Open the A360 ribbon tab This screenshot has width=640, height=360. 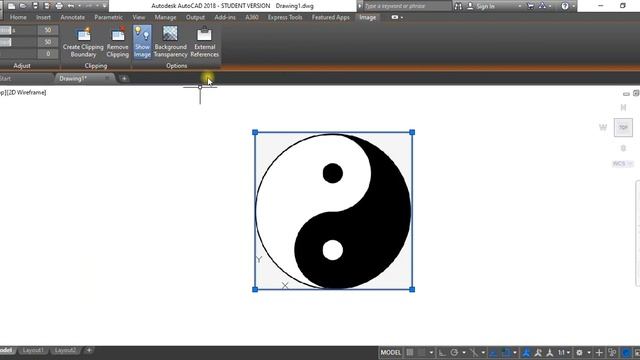tap(252, 17)
